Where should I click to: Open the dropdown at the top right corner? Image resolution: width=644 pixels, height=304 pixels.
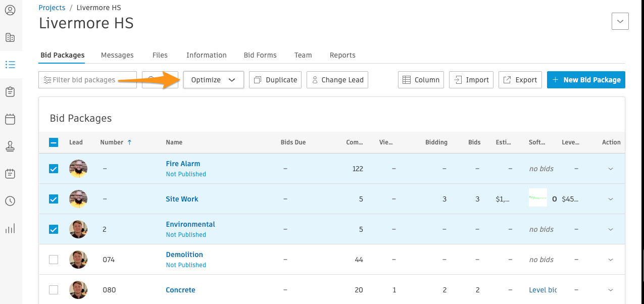point(620,21)
